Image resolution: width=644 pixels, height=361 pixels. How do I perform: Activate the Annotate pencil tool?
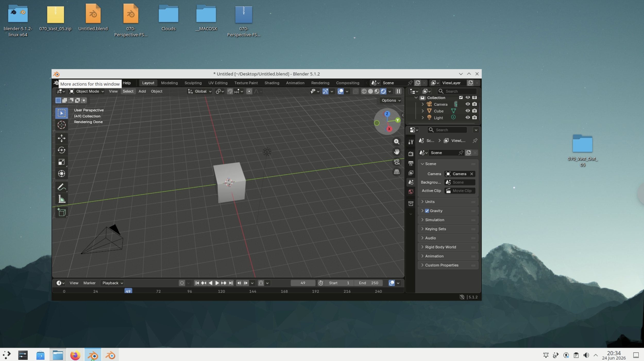click(61, 187)
